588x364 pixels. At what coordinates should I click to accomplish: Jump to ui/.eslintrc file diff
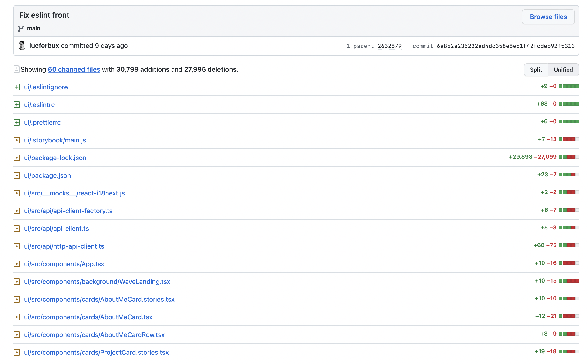(39, 105)
